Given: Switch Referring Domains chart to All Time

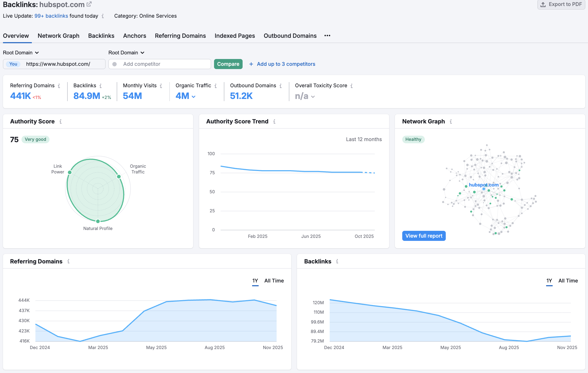Looking at the screenshot, I should point(274,281).
